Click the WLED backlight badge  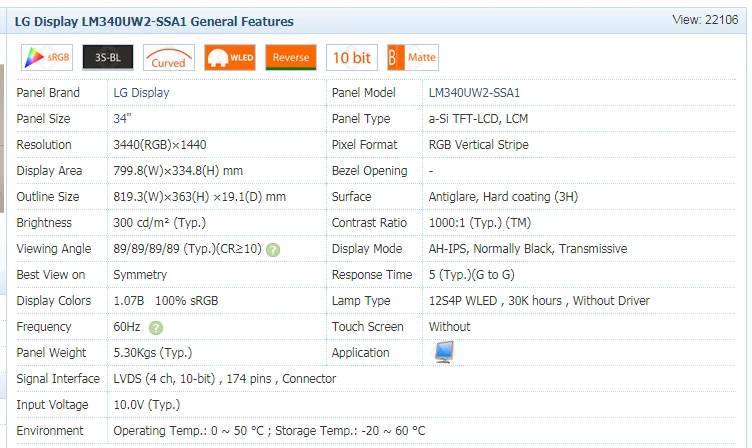click(x=229, y=58)
